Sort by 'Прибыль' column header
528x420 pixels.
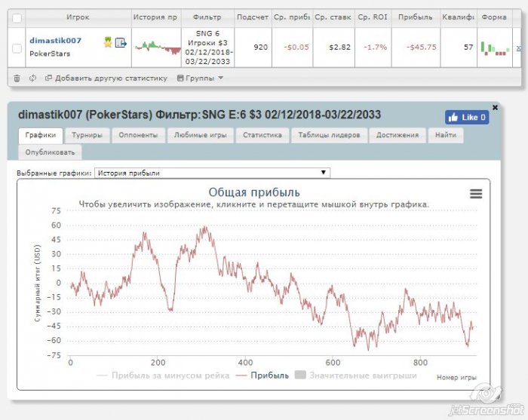click(416, 17)
